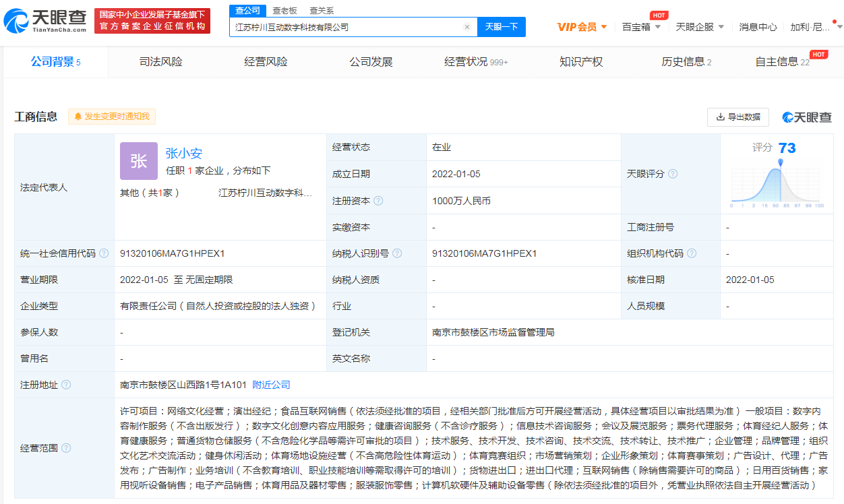
Task: Click 发生变更时通知我 notification button
Action: (x=112, y=117)
